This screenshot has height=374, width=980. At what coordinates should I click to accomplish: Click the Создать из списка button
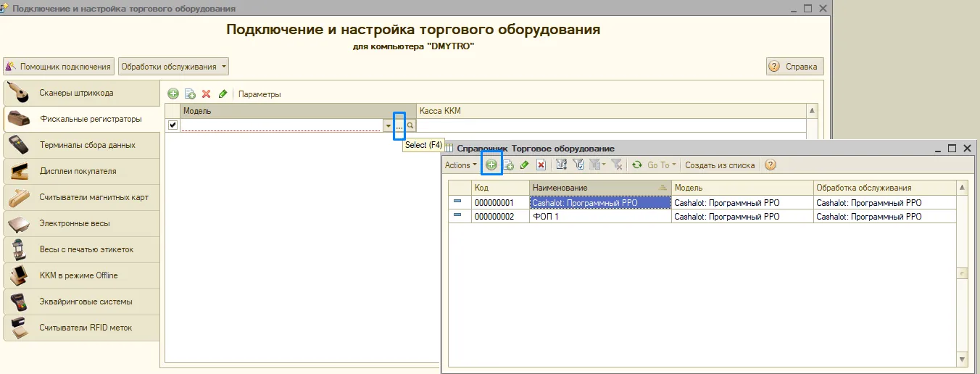720,165
